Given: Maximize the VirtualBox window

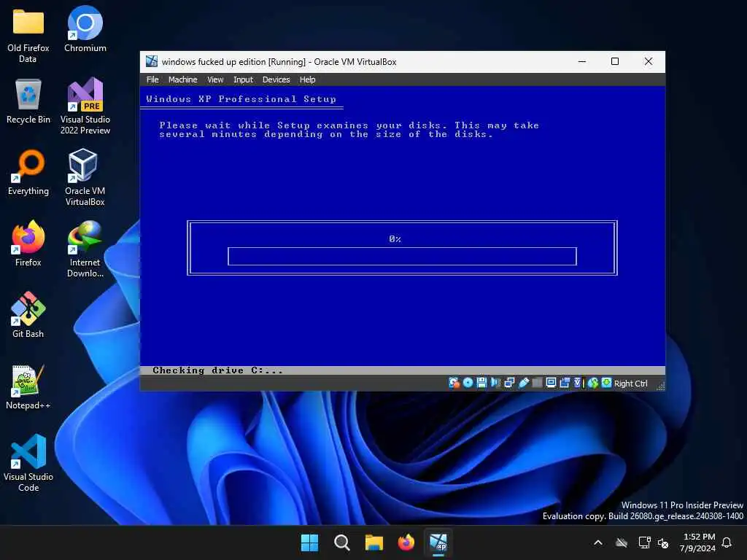Looking at the screenshot, I should coord(615,61).
